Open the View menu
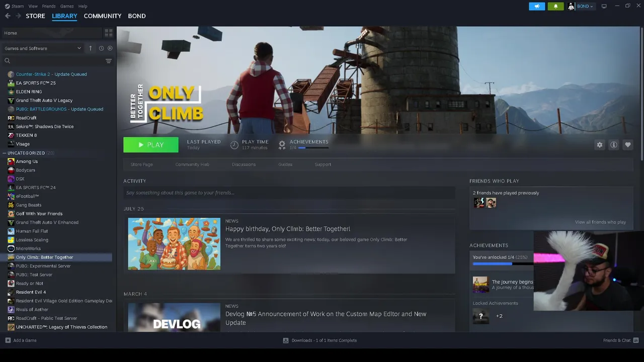This screenshot has height=362, width=644. click(33, 6)
